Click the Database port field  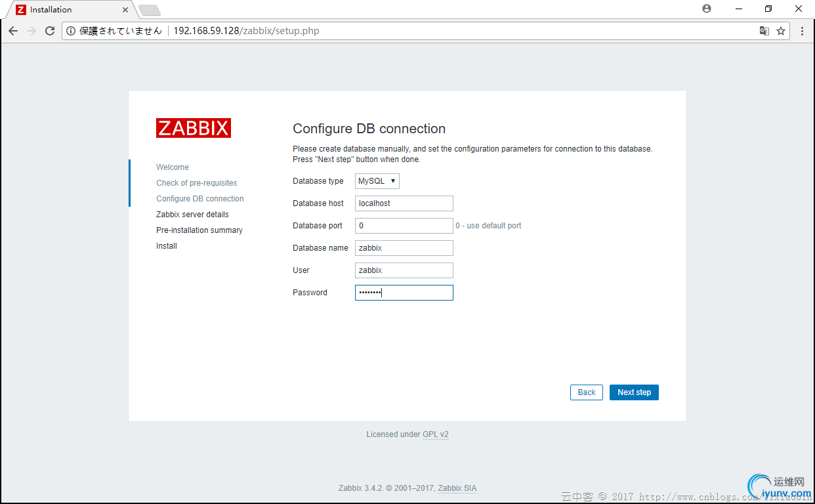(404, 226)
